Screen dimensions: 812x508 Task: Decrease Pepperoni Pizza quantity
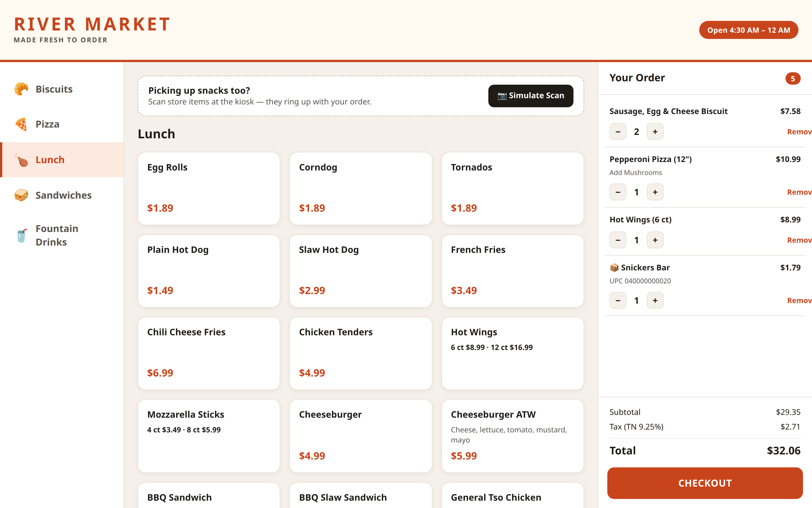click(618, 192)
